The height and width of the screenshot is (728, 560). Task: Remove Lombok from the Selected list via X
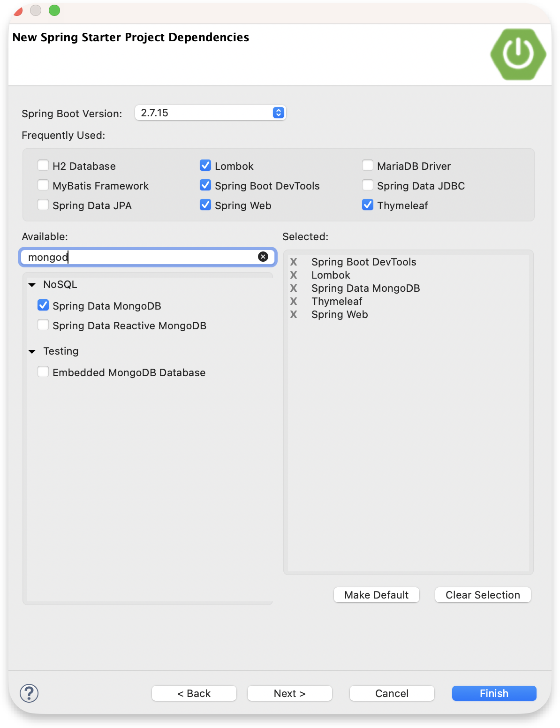pyautogui.click(x=294, y=275)
